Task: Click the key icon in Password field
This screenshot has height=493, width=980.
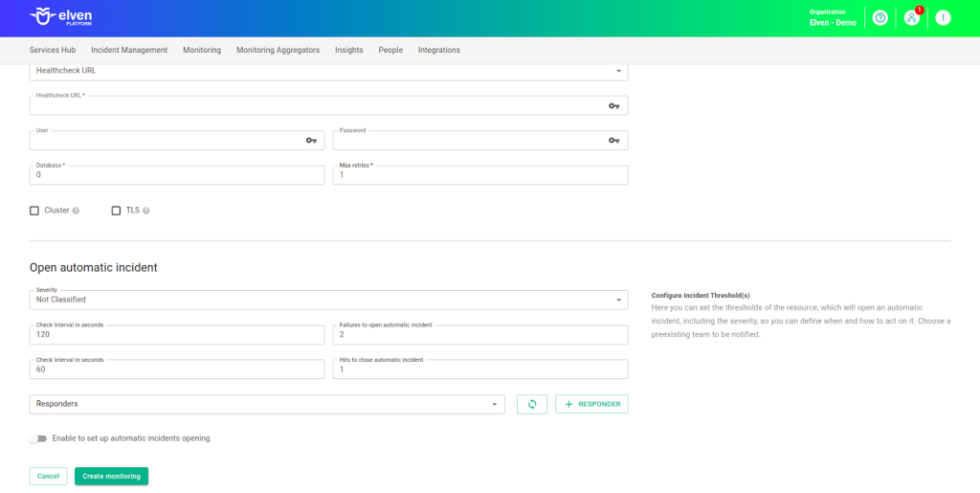Action: [613, 141]
